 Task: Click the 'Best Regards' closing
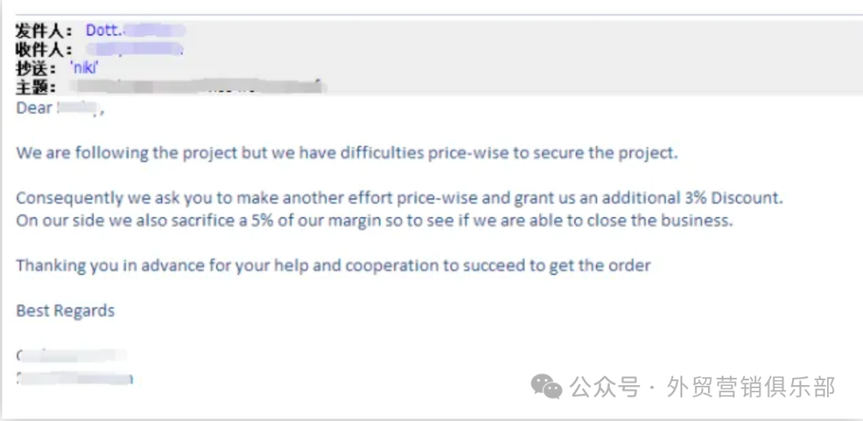pos(65,310)
